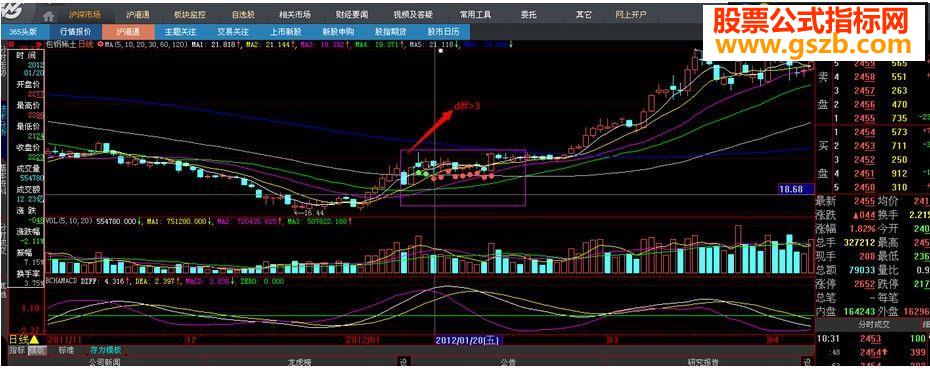The image size is (930, 369).
Task: Click the 10:31 trade row in tick list
Action: click(872, 338)
